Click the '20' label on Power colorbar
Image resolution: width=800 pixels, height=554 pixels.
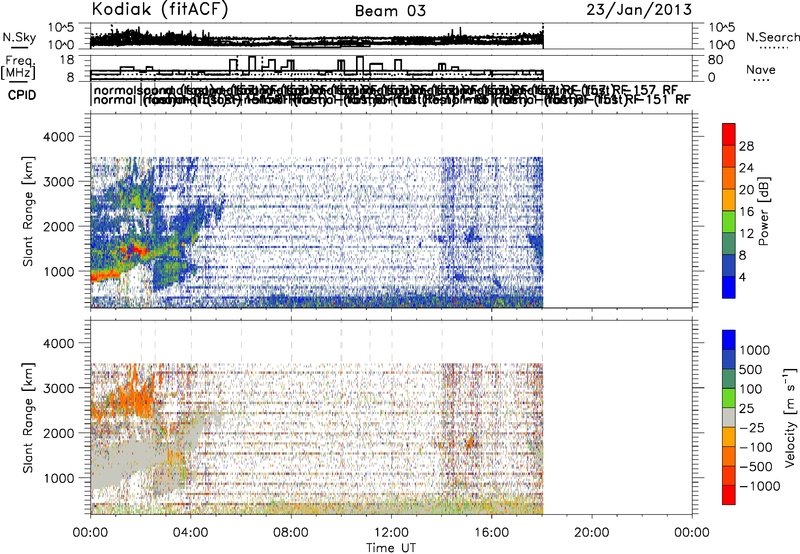click(746, 190)
